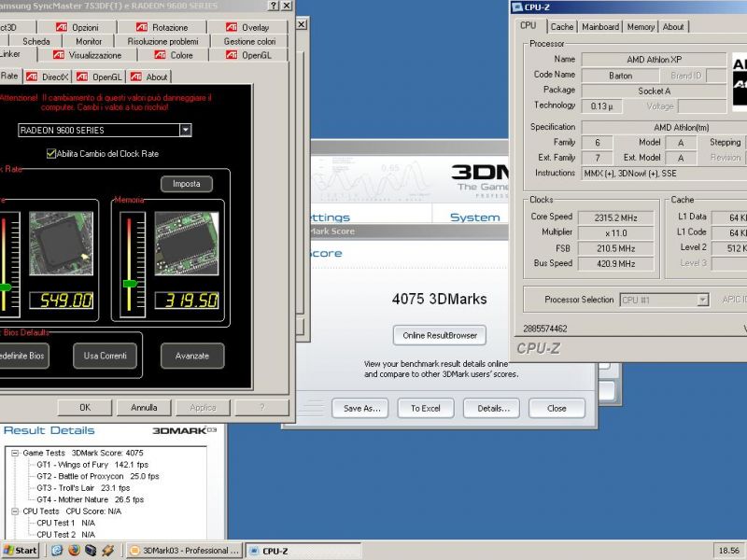Click the GPU chip thumbnail image
747x560 pixels.
click(61, 244)
